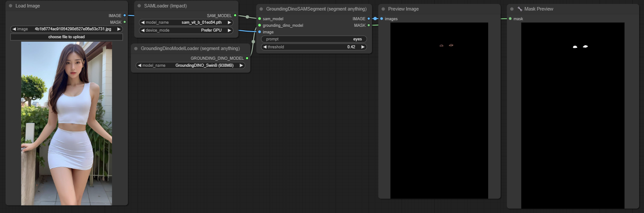Screen dimensions: 644x213
Task: Click the loaded woman photo thumbnail
Action: pos(66,123)
